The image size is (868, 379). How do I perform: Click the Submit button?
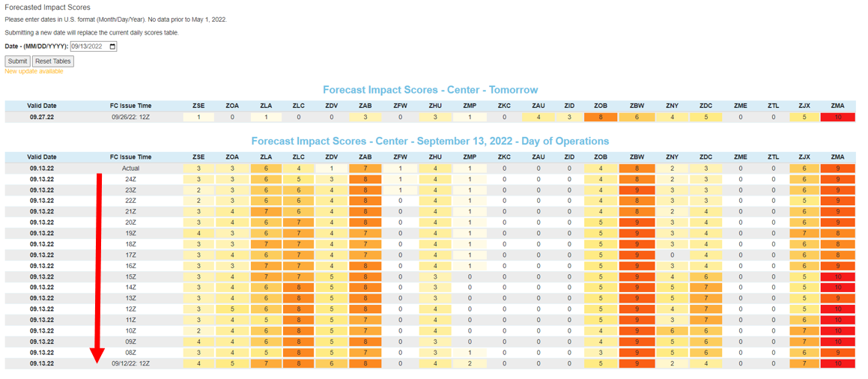(x=17, y=61)
